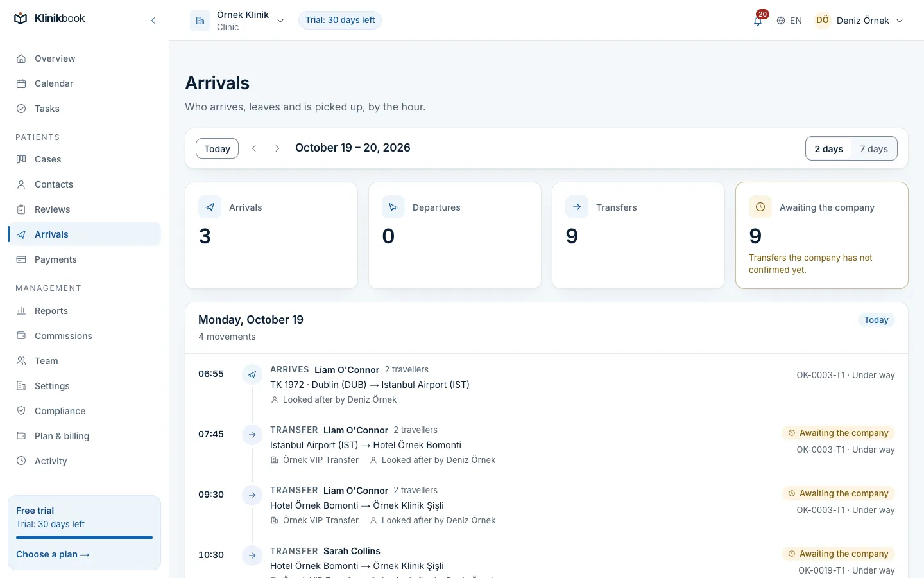Click the Klinikbook logo icon

[x=21, y=19]
